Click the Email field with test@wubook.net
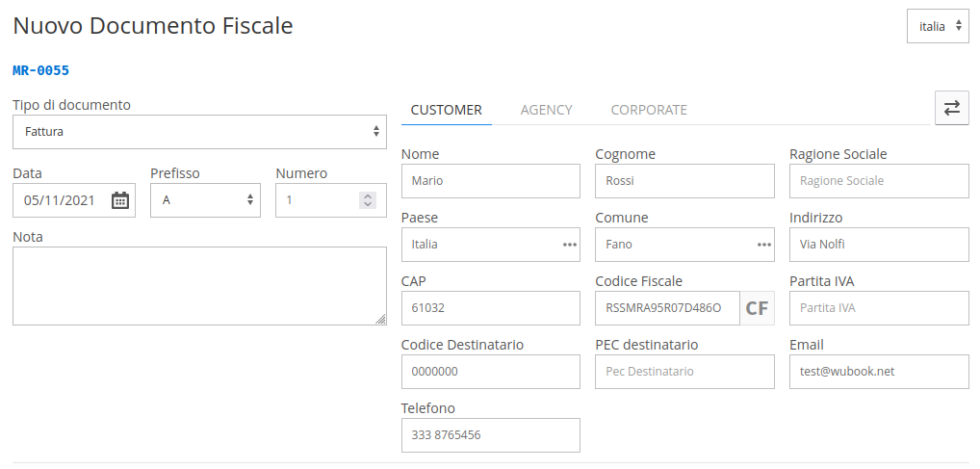 879,372
